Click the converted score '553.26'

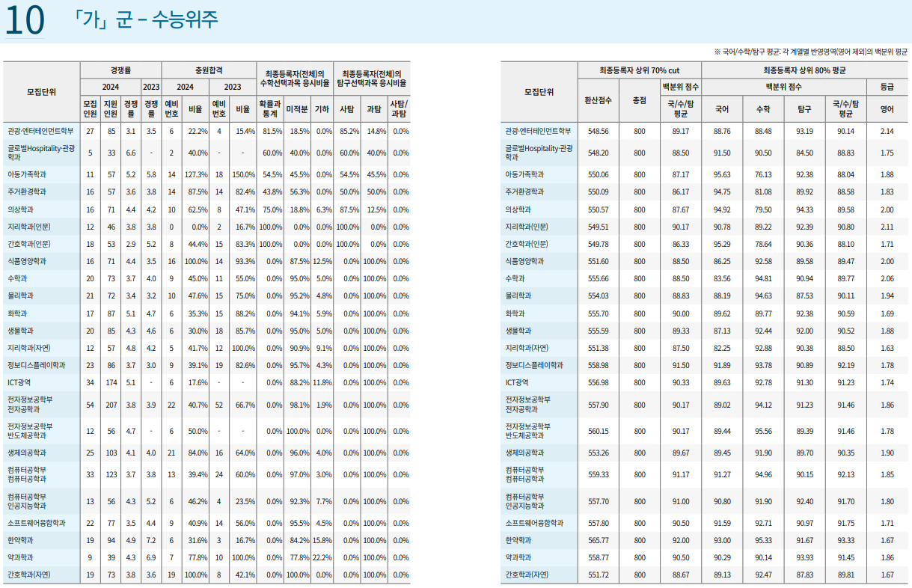click(598, 453)
